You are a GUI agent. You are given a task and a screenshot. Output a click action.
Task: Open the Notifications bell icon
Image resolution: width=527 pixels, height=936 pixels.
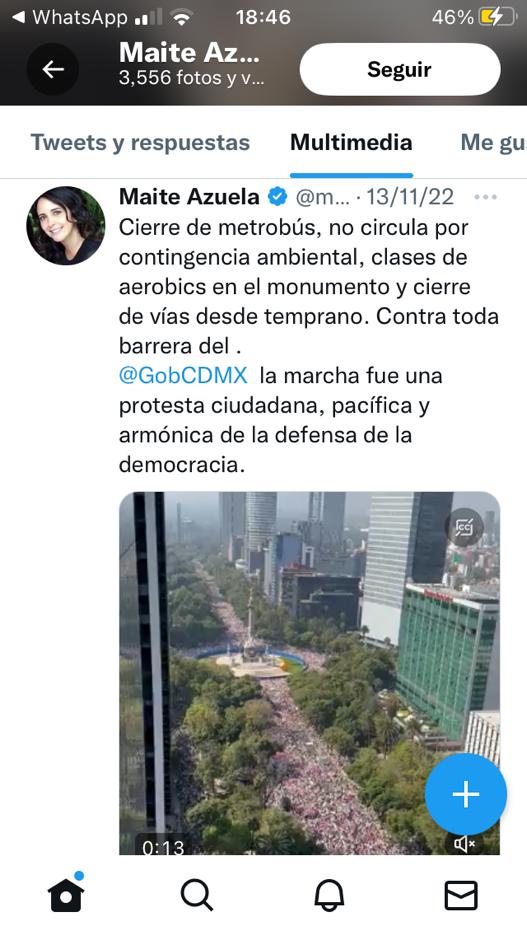point(329,895)
